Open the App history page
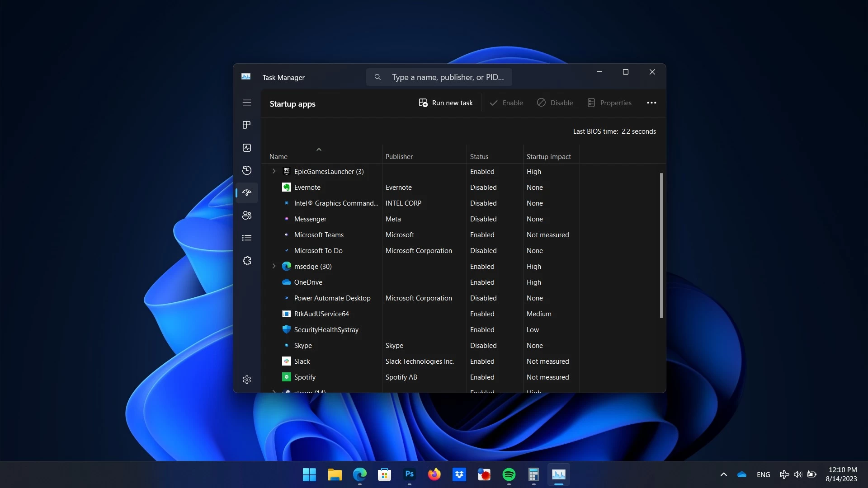 [x=247, y=170]
